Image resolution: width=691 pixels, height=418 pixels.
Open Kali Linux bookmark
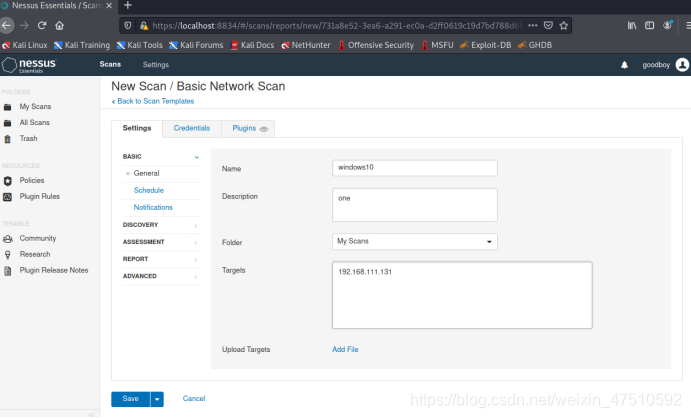click(x=25, y=45)
